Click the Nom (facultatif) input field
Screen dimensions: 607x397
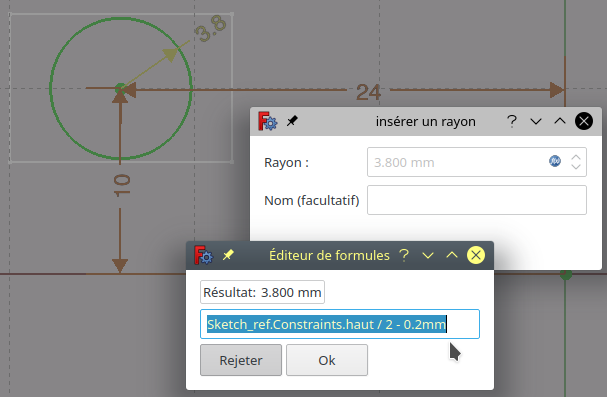coord(477,200)
